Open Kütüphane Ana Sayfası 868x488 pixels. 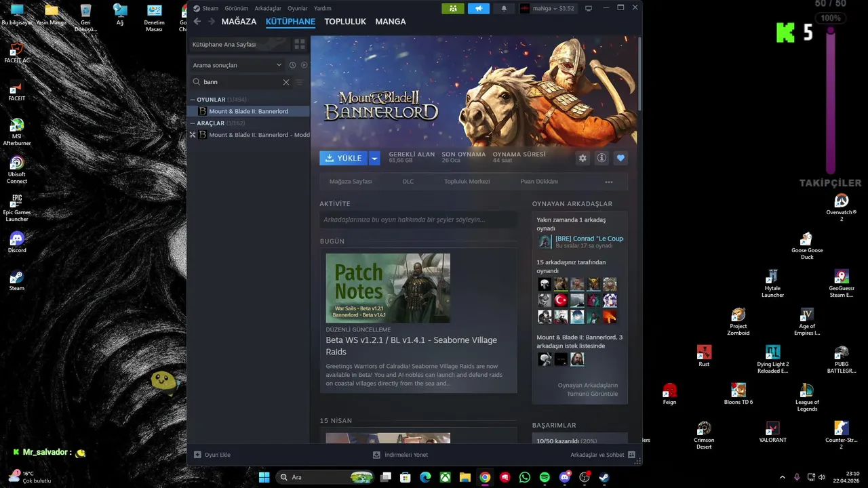tap(239, 44)
